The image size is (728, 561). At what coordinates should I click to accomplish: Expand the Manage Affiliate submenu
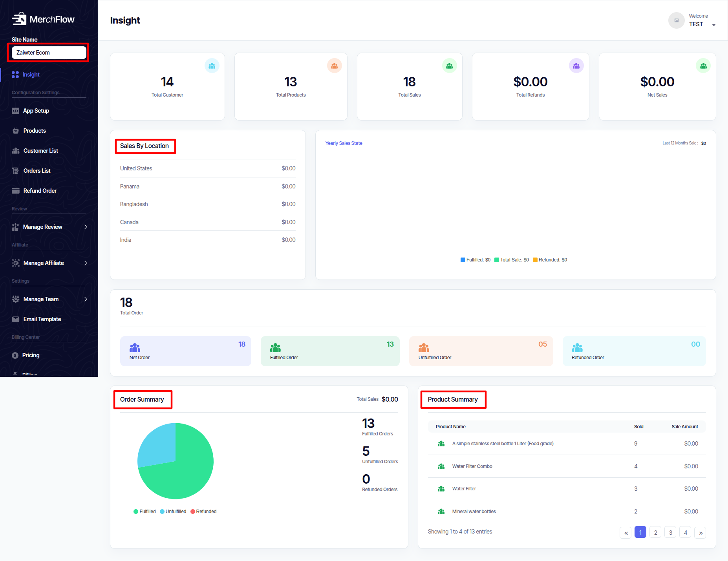point(86,263)
